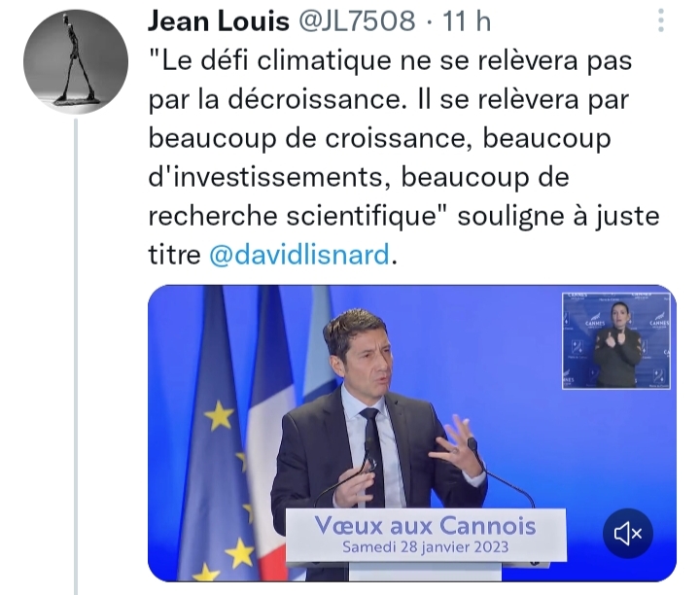Viewport: 700px width, 595px height.
Task: Open the @JL7508 handle profile
Action: tap(357, 21)
